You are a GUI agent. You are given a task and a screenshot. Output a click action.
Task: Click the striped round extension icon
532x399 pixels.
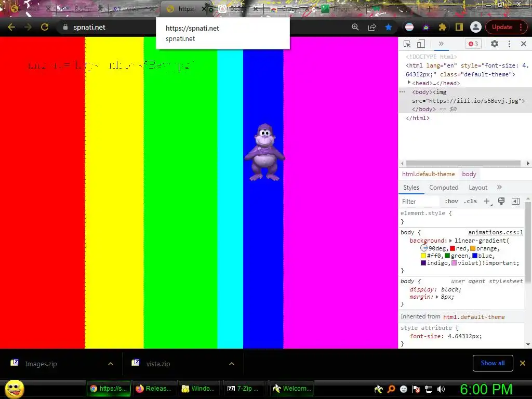pyautogui.click(x=409, y=27)
